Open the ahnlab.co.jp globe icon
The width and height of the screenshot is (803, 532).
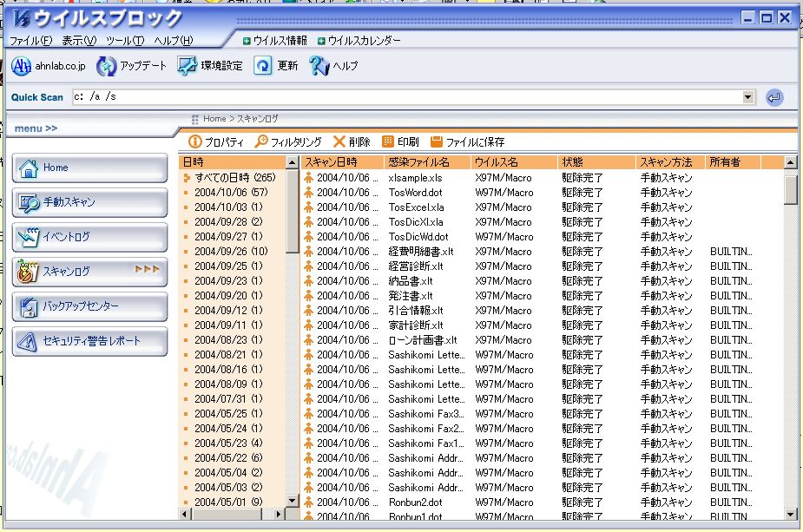coord(22,66)
